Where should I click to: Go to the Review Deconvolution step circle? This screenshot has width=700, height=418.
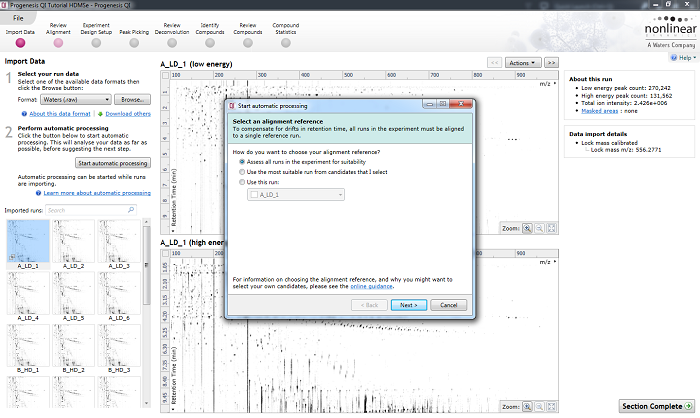click(172, 43)
